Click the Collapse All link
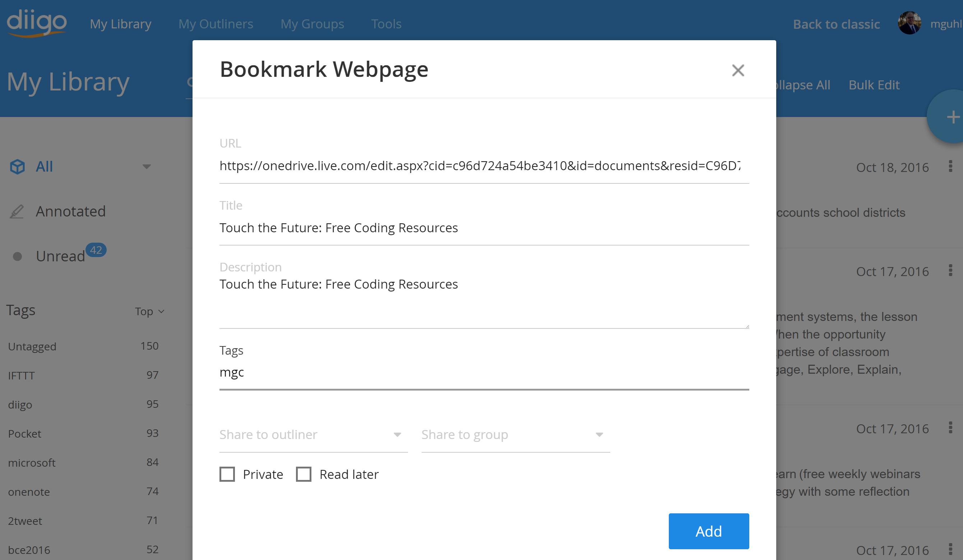The height and width of the screenshot is (560, 963). click(x=804, y=85)
